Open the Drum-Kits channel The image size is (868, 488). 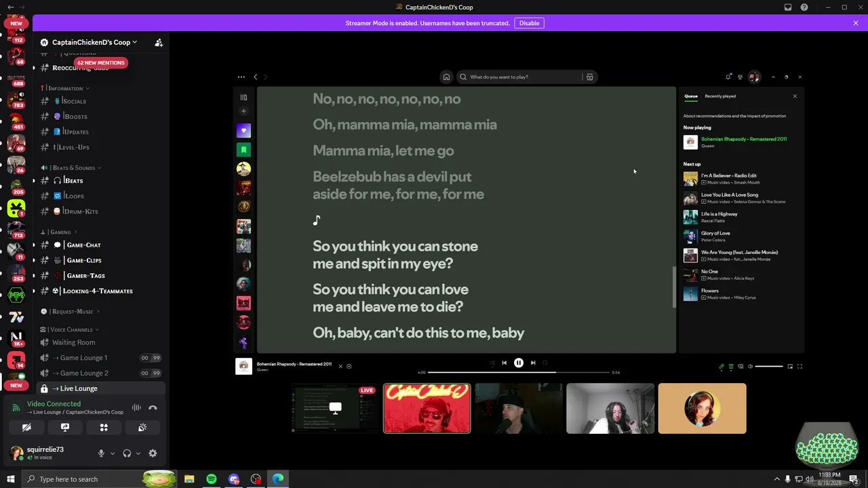[x=100, y=211]
